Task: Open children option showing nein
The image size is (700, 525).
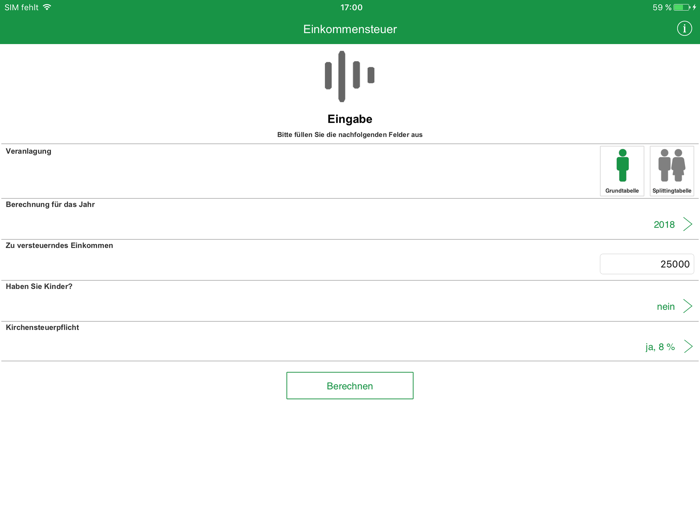Action: (x=666, y=307)
